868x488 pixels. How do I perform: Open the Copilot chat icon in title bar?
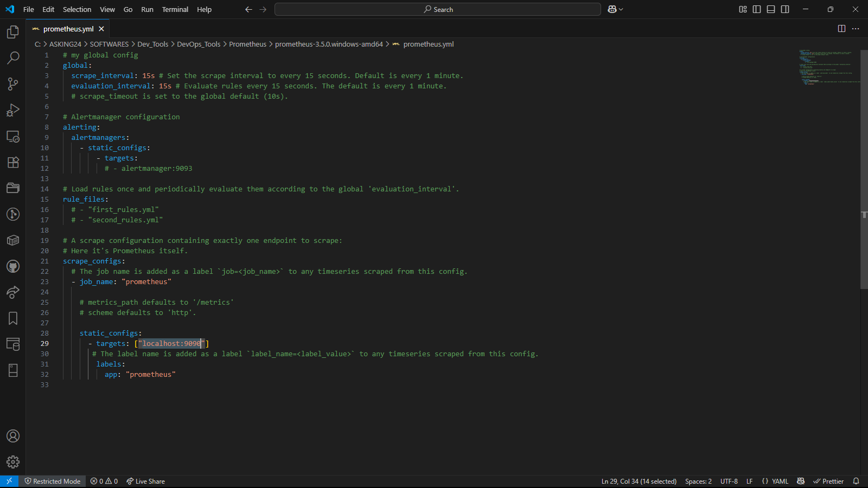coord(612,9)
